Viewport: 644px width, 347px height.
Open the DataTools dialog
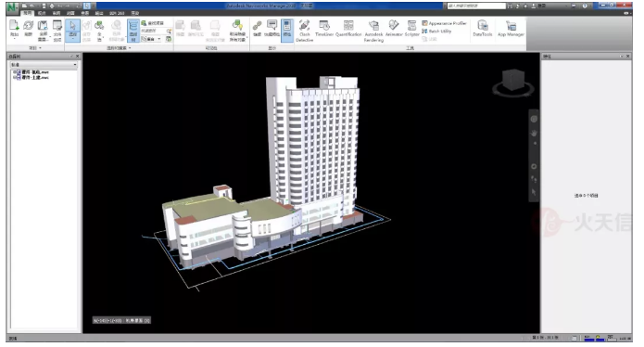482,29
